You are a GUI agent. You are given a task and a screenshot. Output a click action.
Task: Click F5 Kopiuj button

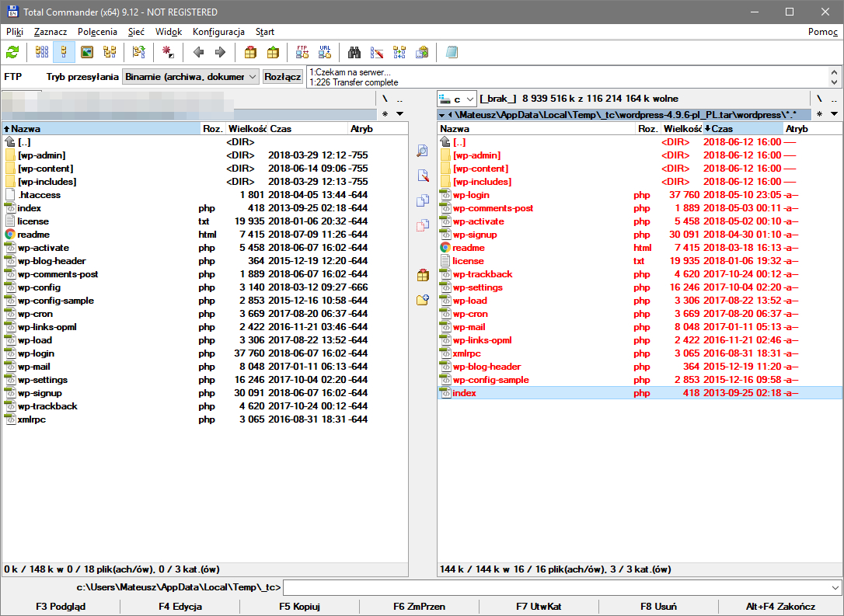[x=300, y=607]
